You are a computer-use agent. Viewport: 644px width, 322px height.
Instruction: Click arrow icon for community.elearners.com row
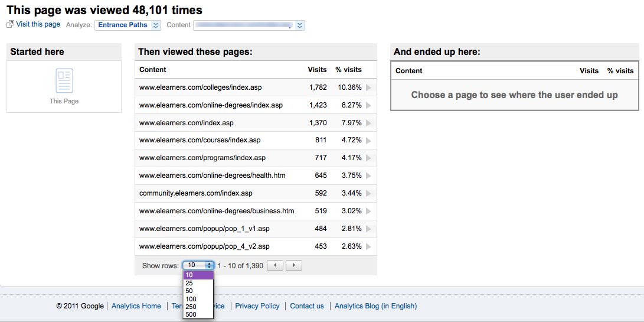(x=368, y=193)
